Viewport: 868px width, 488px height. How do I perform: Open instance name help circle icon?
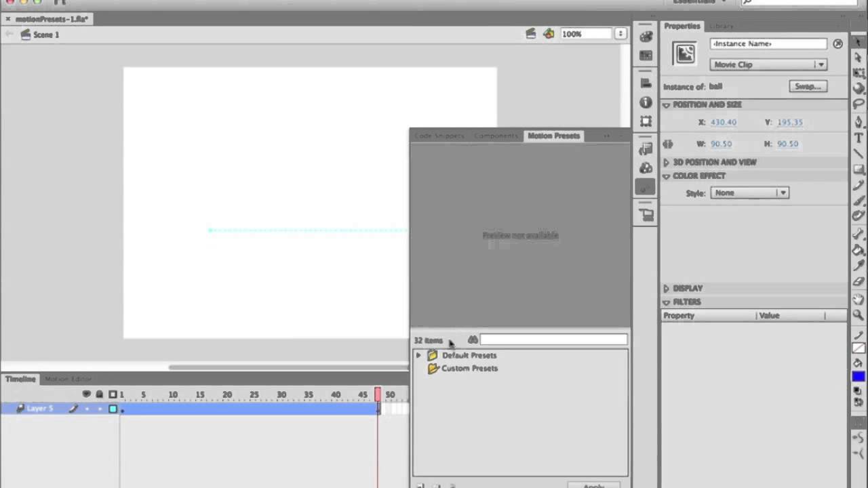(x=838, y=43)
